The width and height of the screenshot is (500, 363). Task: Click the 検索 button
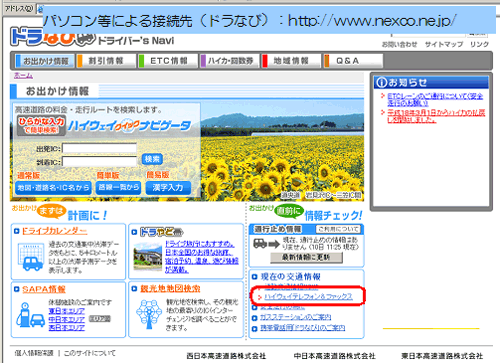[x=152, y=159]
